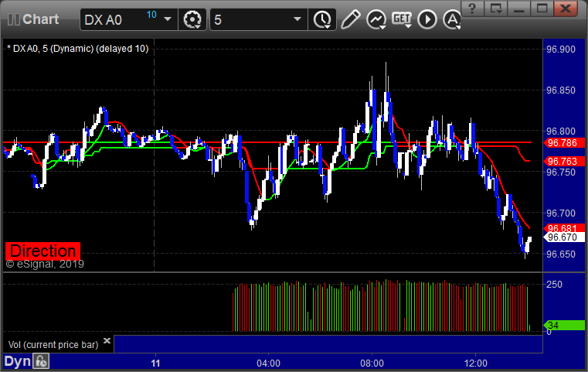The image size is (588, 372).
Task: Click the blue 10 delay indicator
Action: pyautogui.click(x=151, y=15)
